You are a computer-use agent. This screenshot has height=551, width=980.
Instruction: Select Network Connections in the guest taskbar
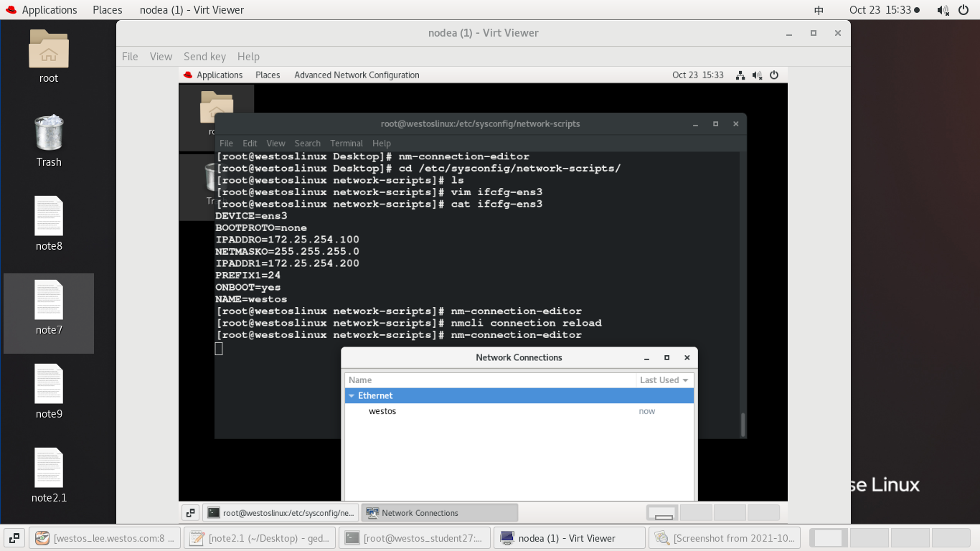pyautogui.click(x=439, y=512)
